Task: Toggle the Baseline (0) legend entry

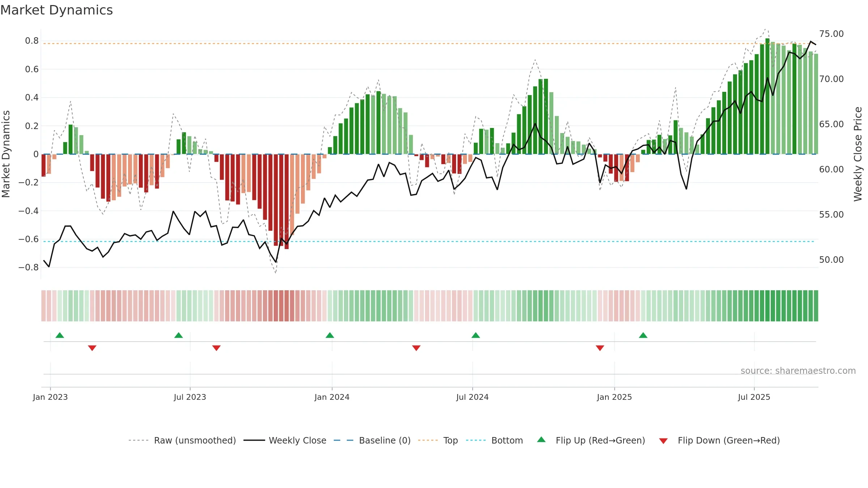Action: tap(372, 440)
